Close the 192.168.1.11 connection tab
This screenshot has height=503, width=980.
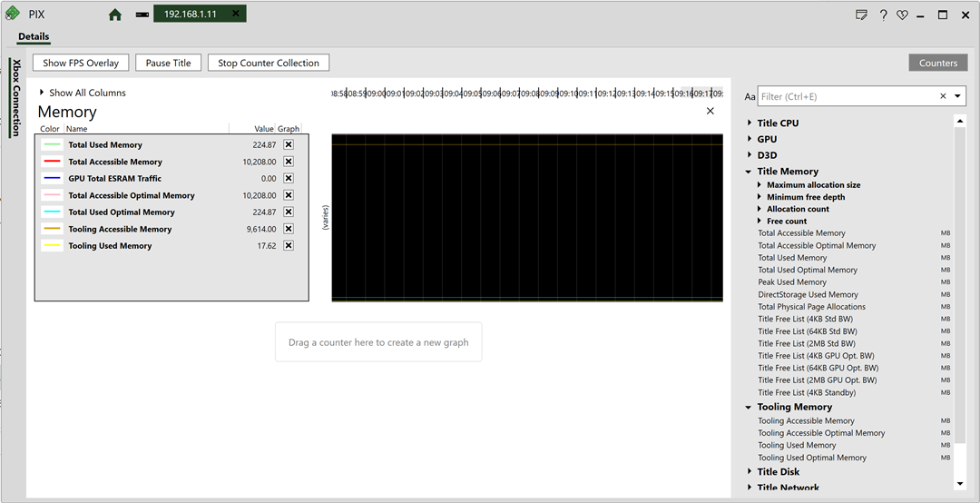pos(235,13)
